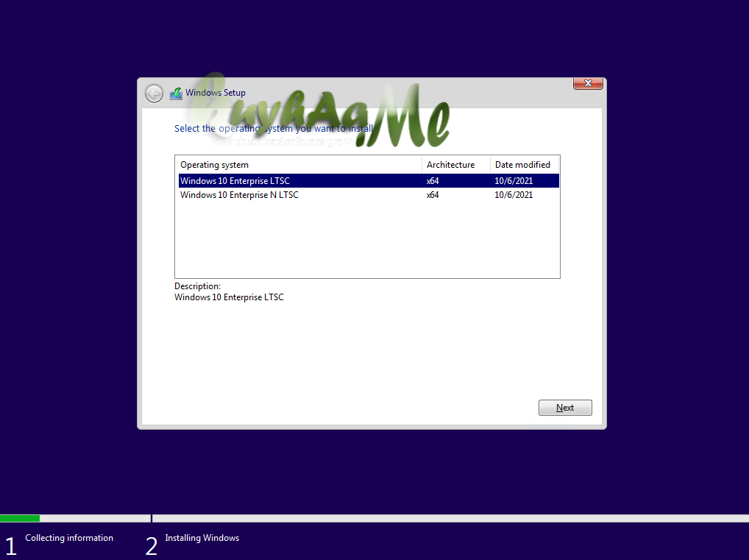Click the Next button
The height and width of the screenshot is (560, 749).
[565, 408]
